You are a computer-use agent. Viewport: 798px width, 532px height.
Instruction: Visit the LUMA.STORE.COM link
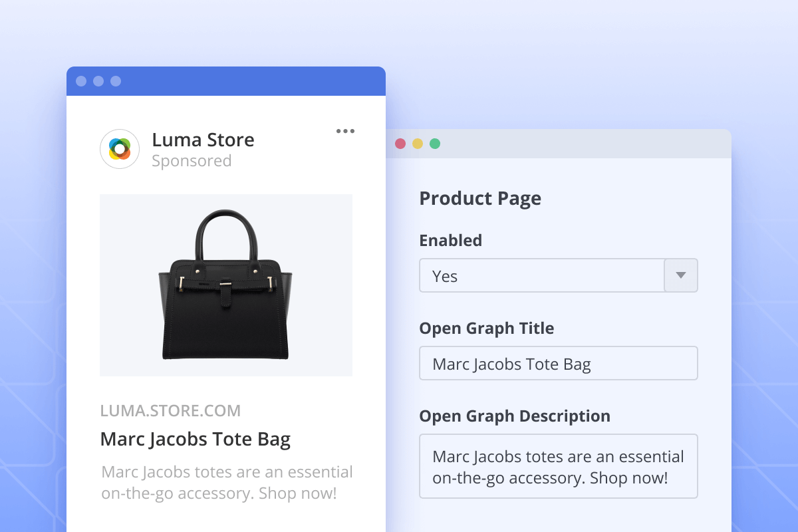click(170, 411)
